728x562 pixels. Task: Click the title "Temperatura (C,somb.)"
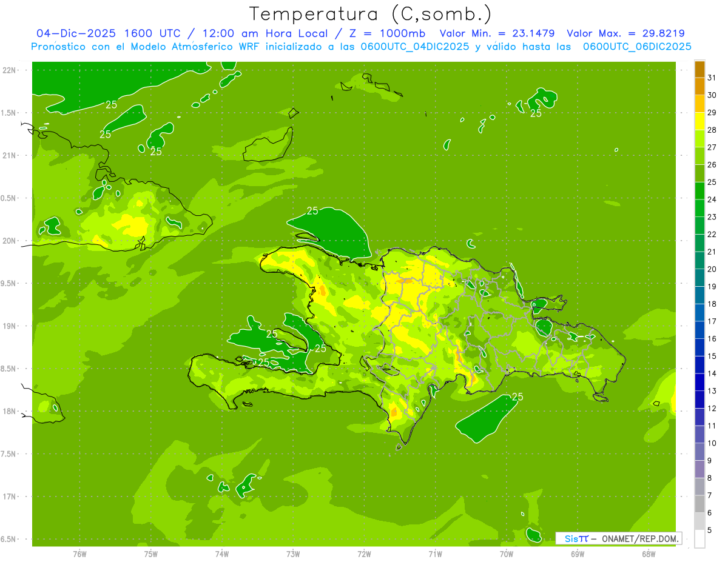371,14
